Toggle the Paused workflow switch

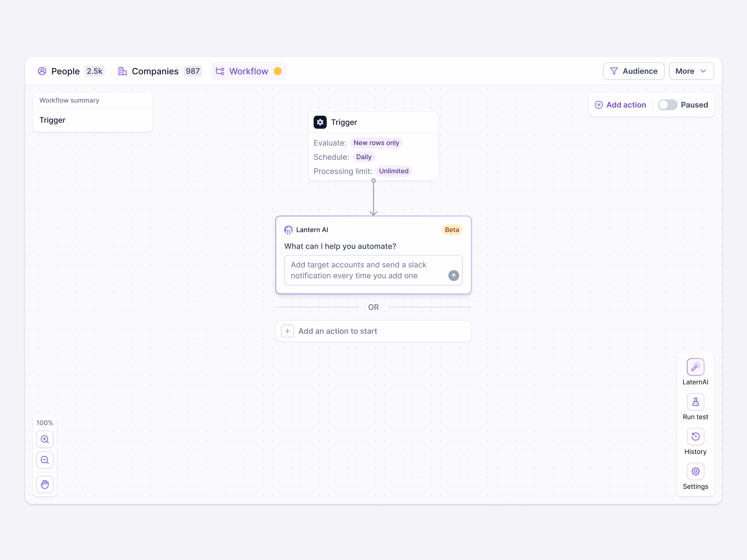[668, 105]
